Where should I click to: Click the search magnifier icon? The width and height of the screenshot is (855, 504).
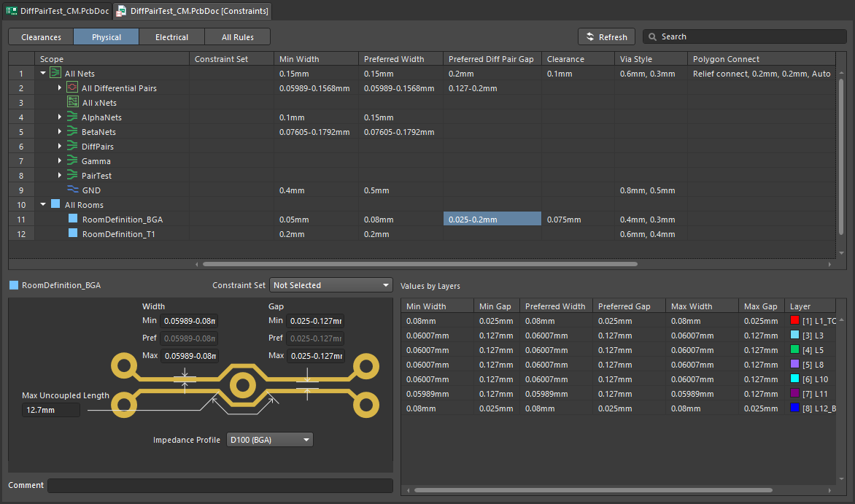(x=652, y=36)
